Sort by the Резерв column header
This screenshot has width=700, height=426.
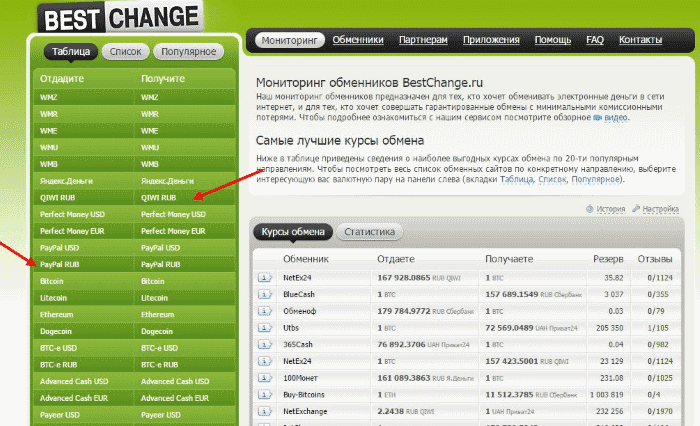pyautogui.click(x=608, y=259)
